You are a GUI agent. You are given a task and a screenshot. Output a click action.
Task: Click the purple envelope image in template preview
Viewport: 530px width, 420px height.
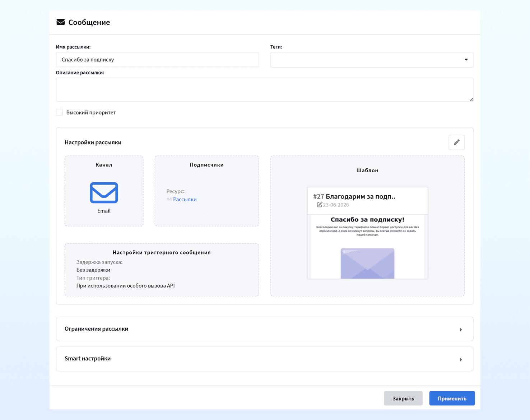pos(367,263)
